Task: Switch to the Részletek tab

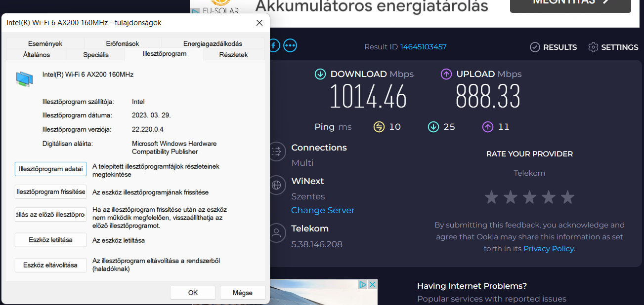Action: coord(233,55)
